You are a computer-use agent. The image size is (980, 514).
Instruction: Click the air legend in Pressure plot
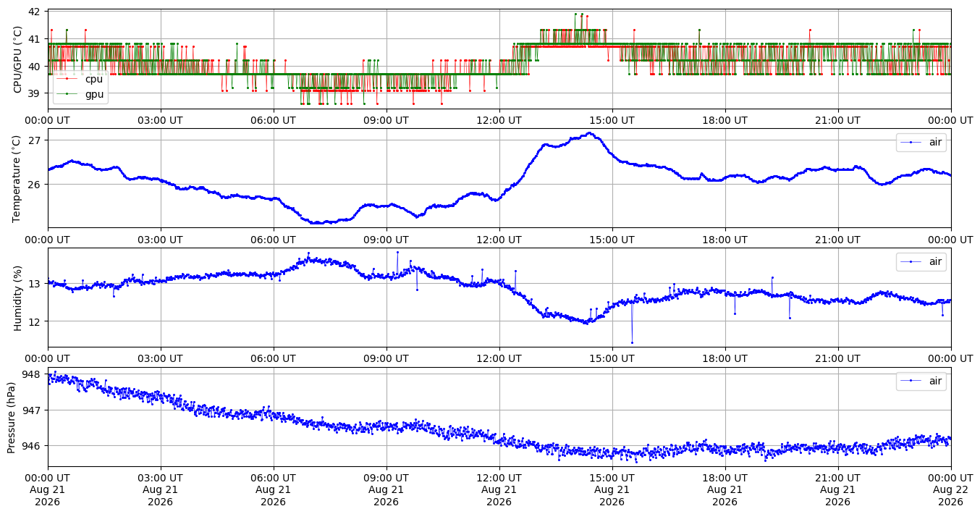921,381
